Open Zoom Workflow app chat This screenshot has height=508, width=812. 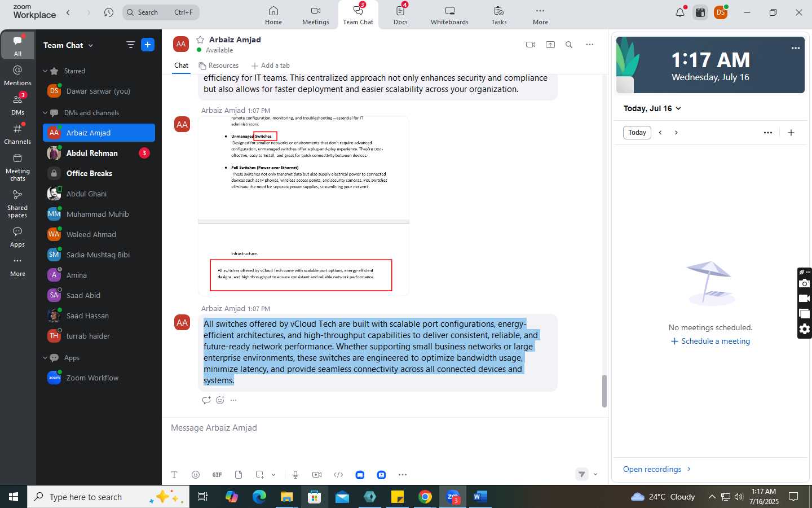pos(99,378)
